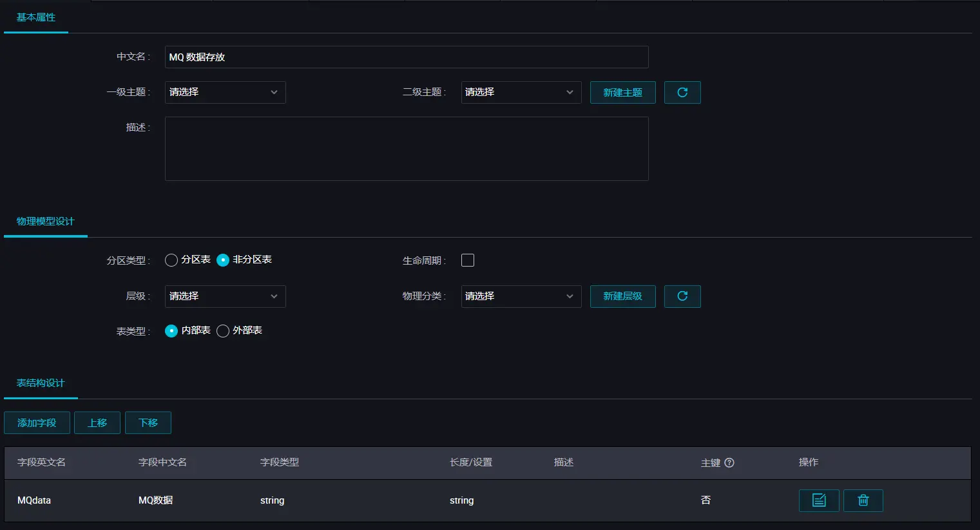The height and width of the screenshot is (530, 980).
Task: Refresh the 二级主题 list using the refresh icon
Action: point(682,92)
